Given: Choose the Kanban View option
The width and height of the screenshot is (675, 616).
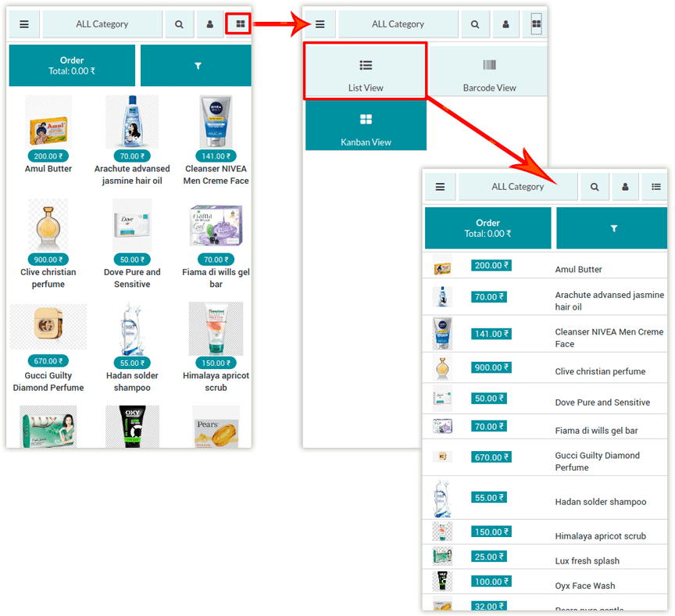Looking at the screenshot, I should tap(366, 126).
